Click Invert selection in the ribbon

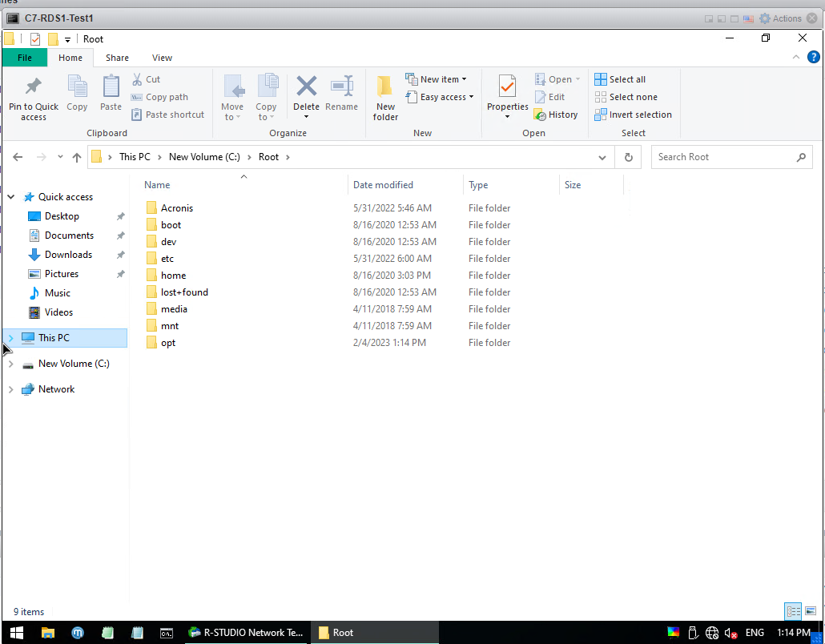coord(633,115)
